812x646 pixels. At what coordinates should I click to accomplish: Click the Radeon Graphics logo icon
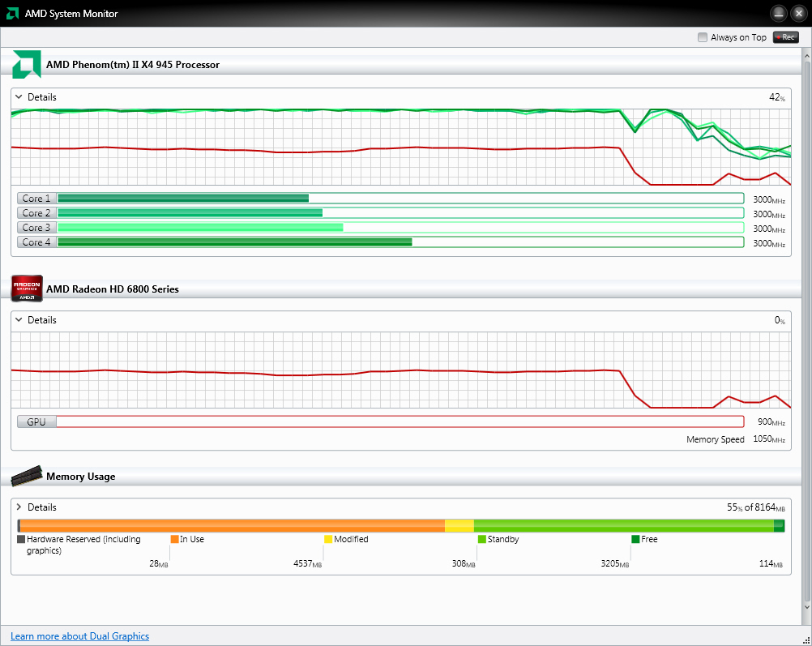pyautogui.click(x=27, y=289)
